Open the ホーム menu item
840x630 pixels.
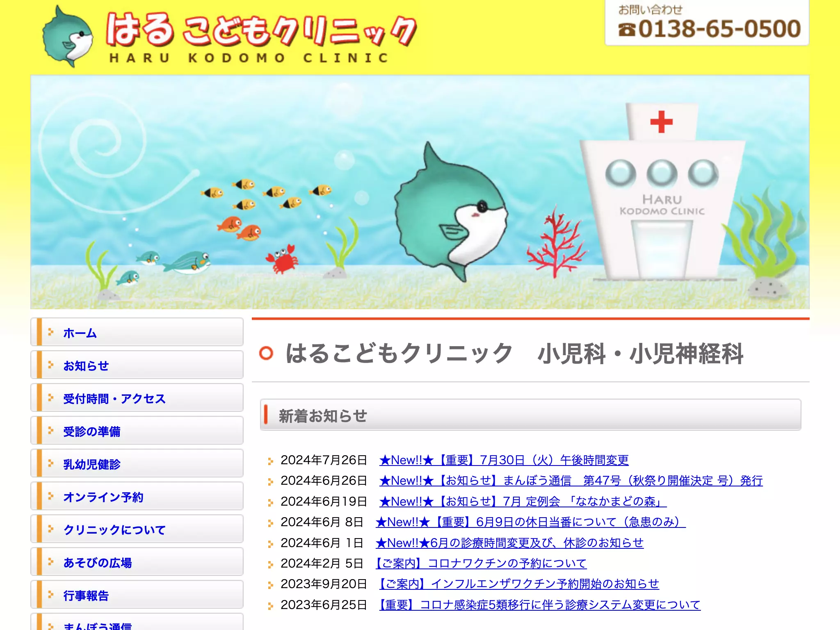pyautogui.click(x=137, y=333)
